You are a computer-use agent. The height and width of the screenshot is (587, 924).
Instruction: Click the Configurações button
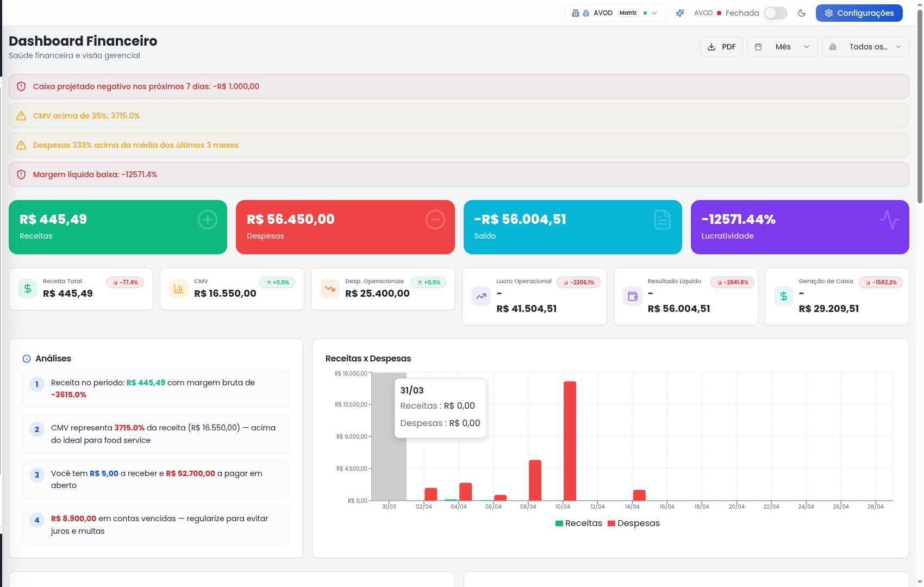click(859, 13)
